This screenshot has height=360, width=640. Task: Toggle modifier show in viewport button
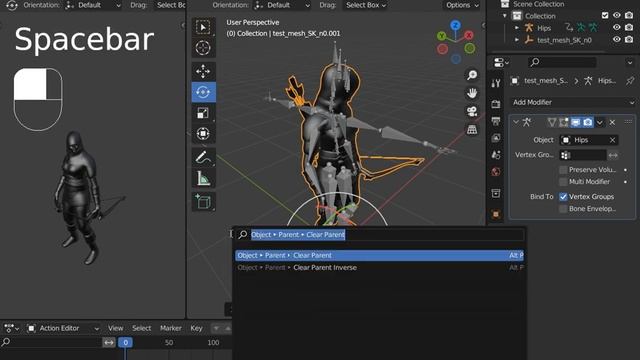576,122
